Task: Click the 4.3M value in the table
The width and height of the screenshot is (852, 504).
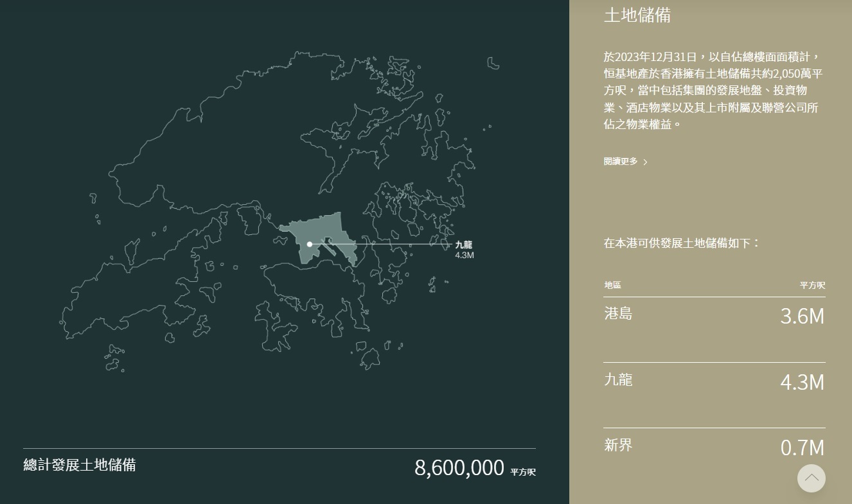Action: tap(802, 382)
